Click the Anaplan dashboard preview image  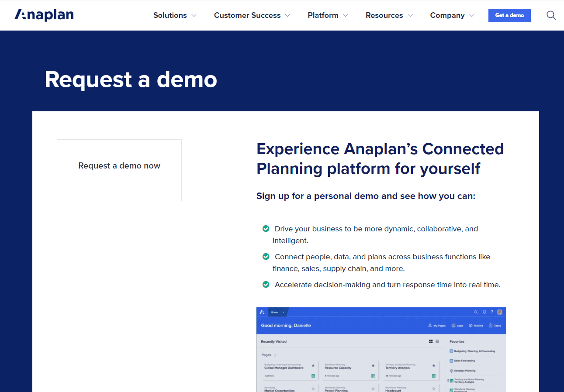coord(381,349)
